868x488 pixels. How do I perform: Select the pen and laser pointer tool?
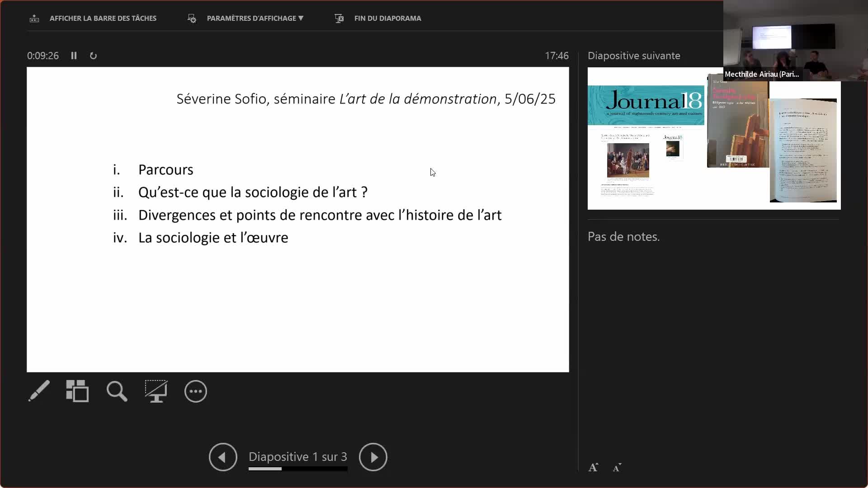pyautogui.click(x=39, y=391)
